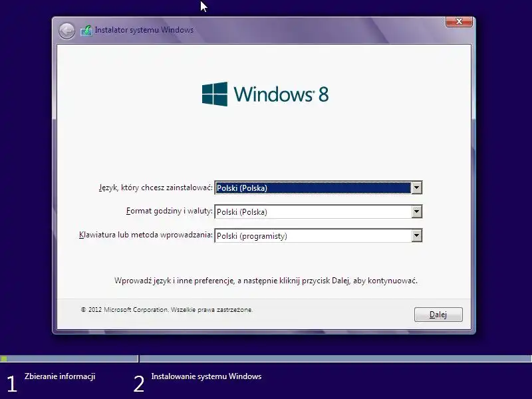The image size is (532, 399).
Task: Open the Klawiatura lub metoda wprowadzania dropdown arrow
Action: (416, 236)
